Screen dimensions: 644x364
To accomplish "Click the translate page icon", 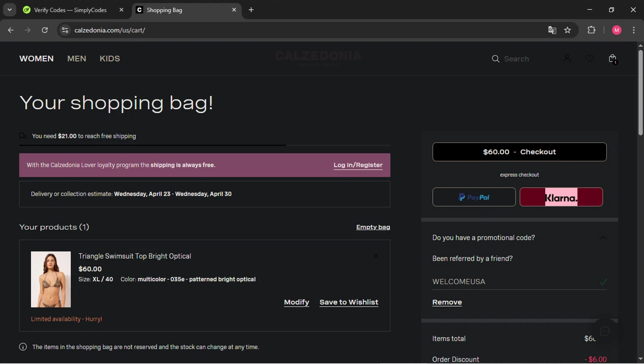I will 552,30.
